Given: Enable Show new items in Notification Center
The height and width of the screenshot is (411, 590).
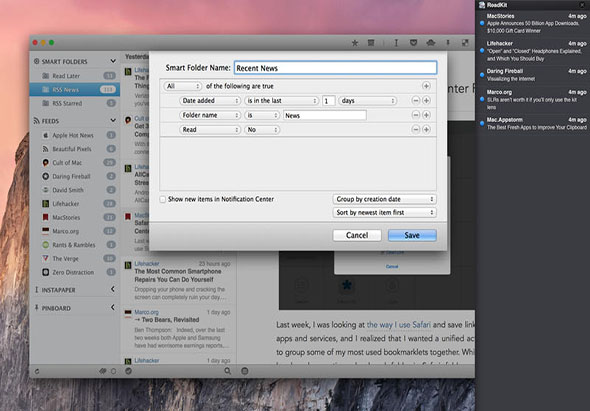Looking at the screenshot, I should 163,199.
